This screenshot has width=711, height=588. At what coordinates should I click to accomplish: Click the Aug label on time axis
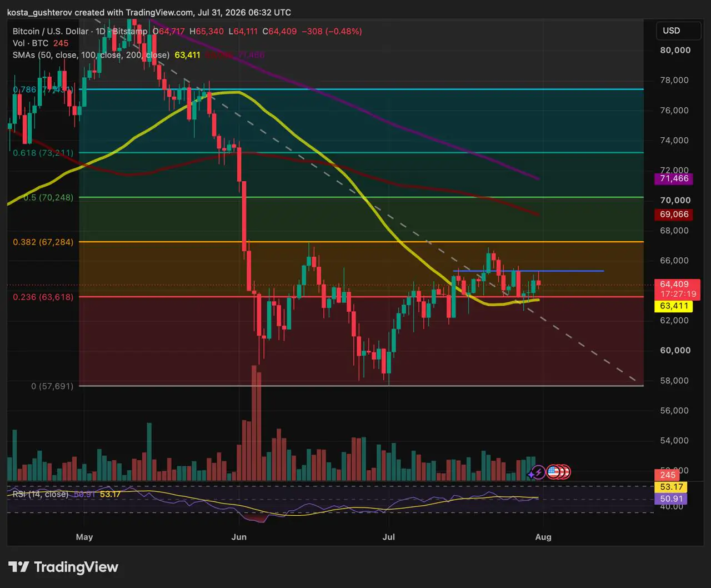tap(543, 537)
